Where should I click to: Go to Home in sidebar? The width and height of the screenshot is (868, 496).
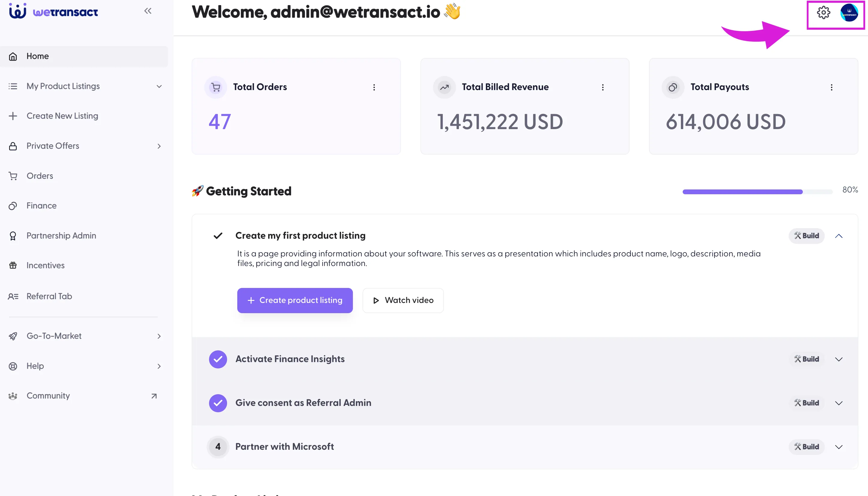(84, 56)
